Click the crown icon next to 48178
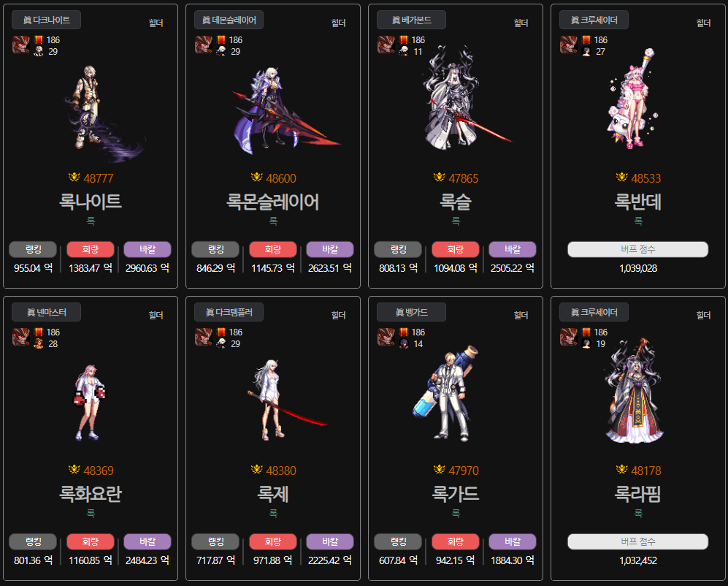 coord(621,469)
